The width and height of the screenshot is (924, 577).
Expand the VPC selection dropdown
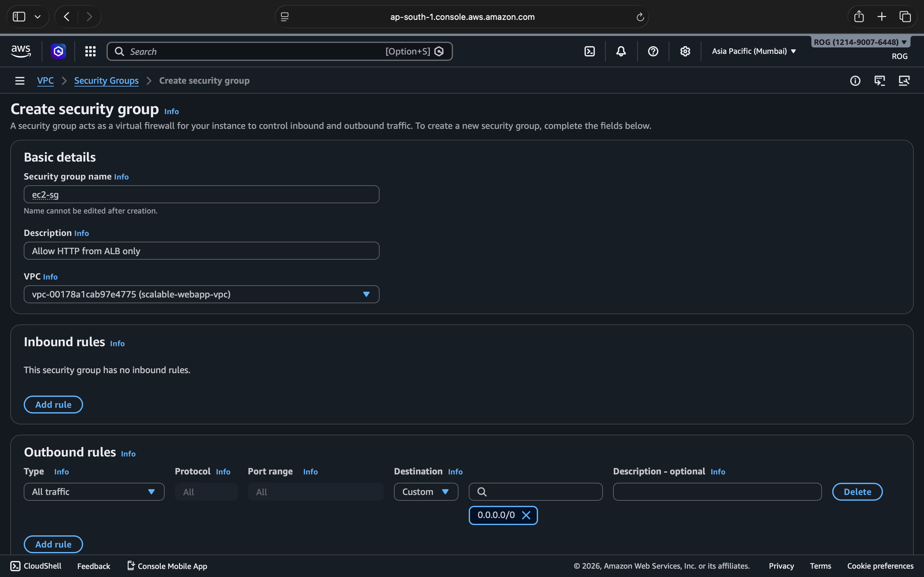[201, 294]
